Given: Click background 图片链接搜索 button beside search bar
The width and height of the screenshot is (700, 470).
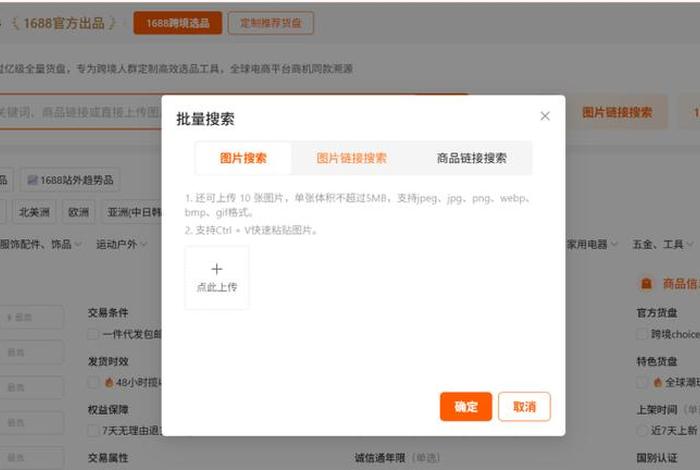Looking at the screenshot, I should pyautogui.click(x=617, y=112).
